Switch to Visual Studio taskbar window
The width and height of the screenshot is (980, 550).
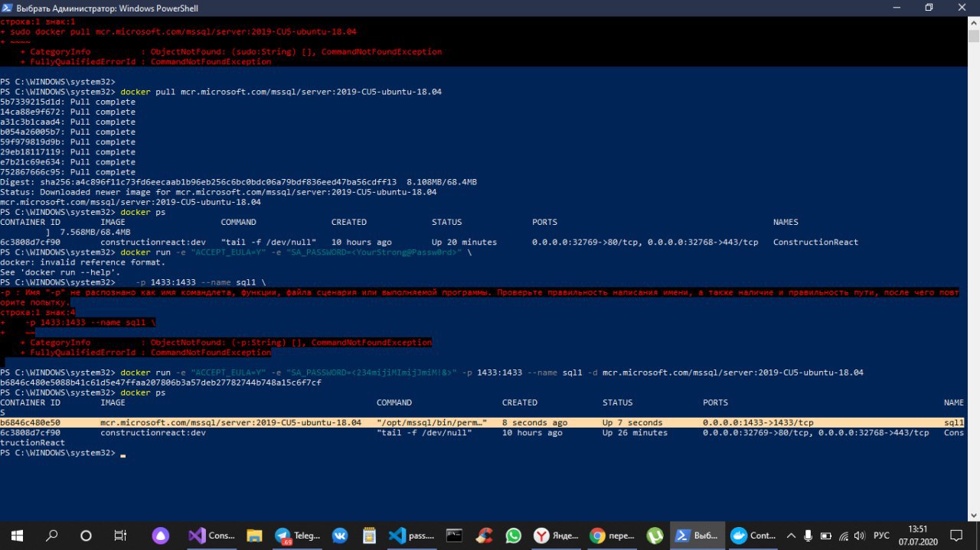tap(212, 535)
